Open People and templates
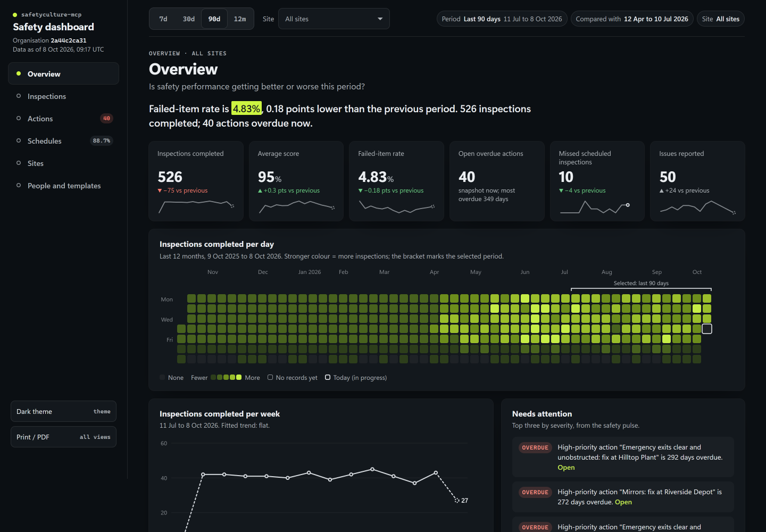 coord(63,186)
